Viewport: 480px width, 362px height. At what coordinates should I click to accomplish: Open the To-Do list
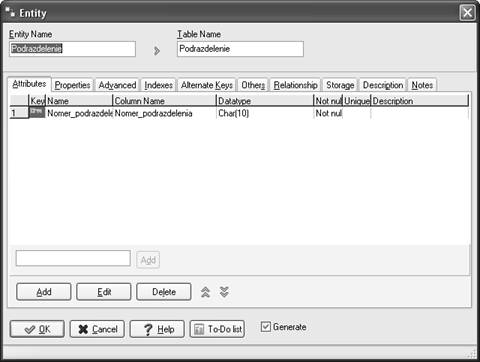coord(217,329)
